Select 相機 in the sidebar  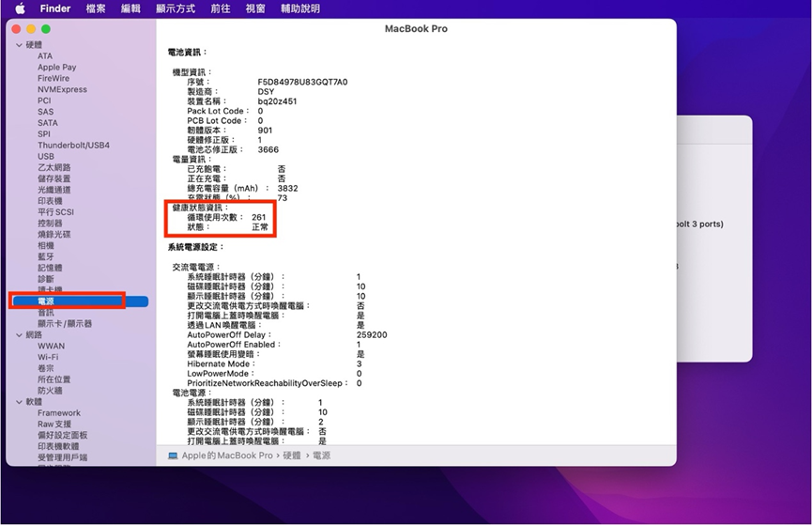coord(46,245)
